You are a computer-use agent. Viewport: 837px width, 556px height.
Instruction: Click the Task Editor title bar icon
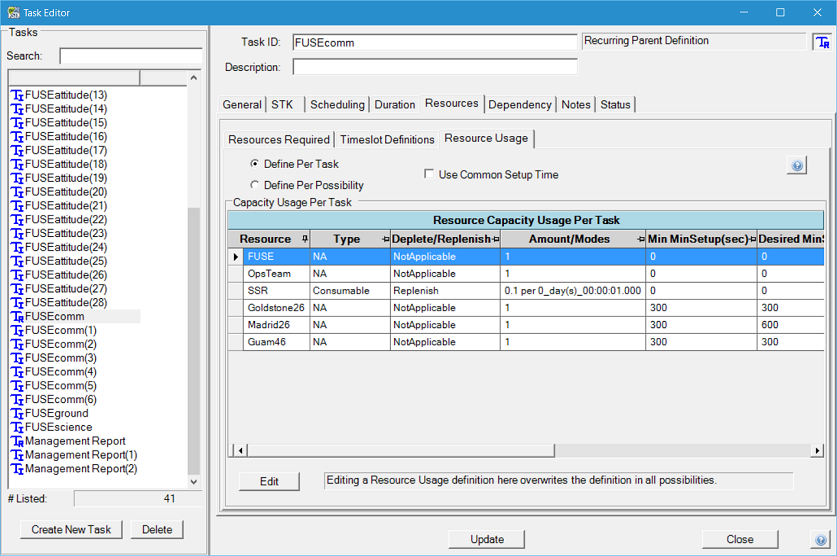click(13, 13)
